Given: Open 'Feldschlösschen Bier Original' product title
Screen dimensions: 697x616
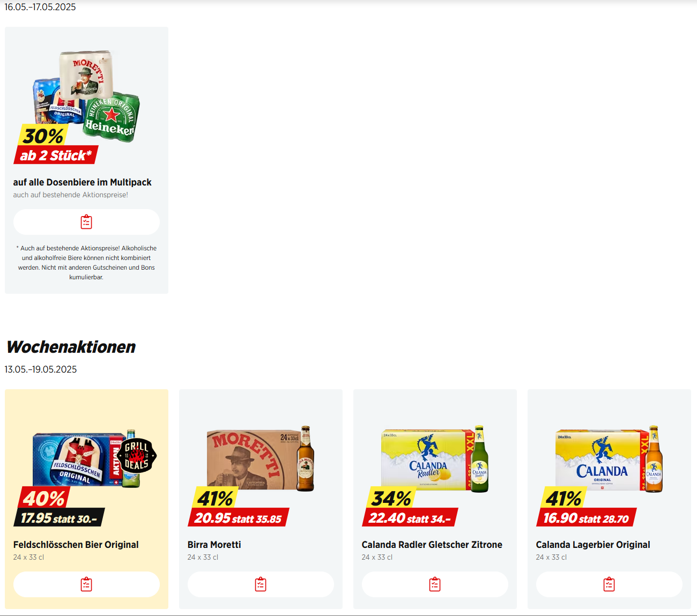Looking at the screenshot, I should [x=76, y=545].
